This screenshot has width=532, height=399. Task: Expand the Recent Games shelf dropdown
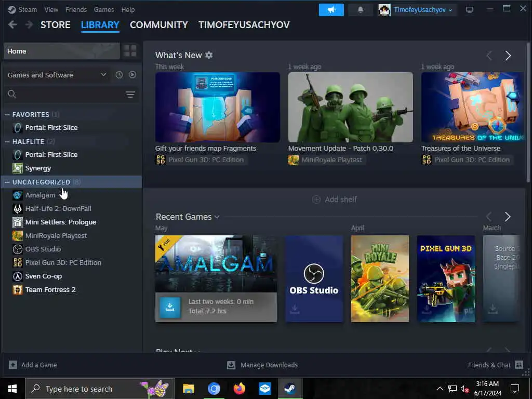click(x=217, y=217)
